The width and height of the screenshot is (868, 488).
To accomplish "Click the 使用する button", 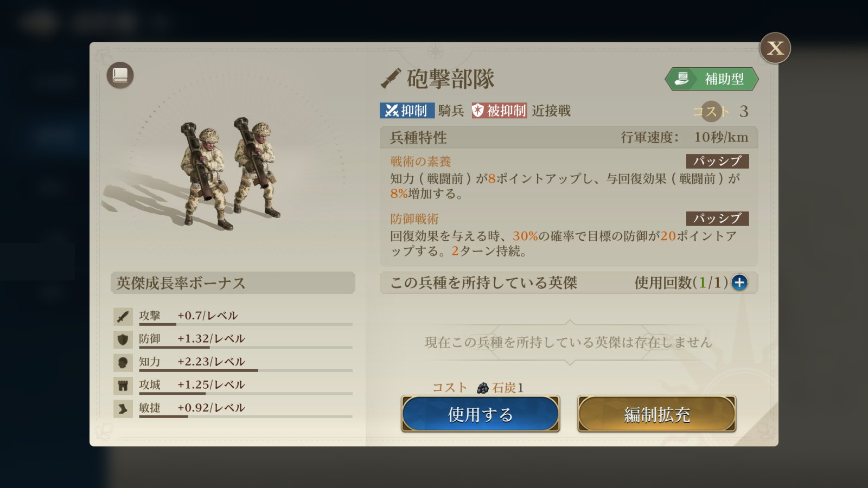I will tap(480, 414).
